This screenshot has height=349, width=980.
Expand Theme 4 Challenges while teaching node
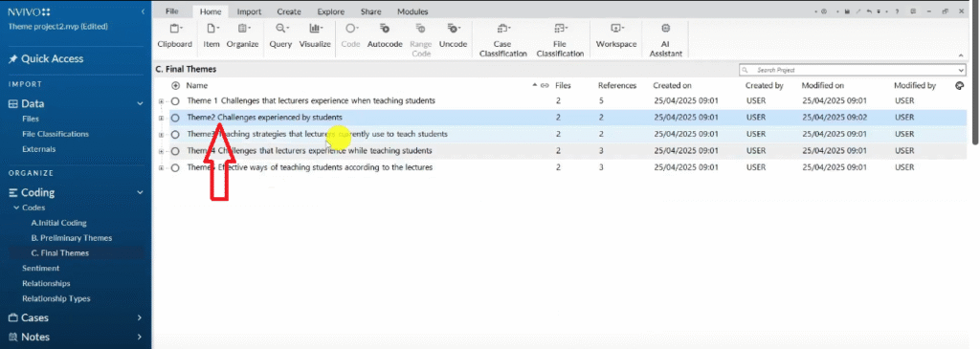tap(161, 151)
